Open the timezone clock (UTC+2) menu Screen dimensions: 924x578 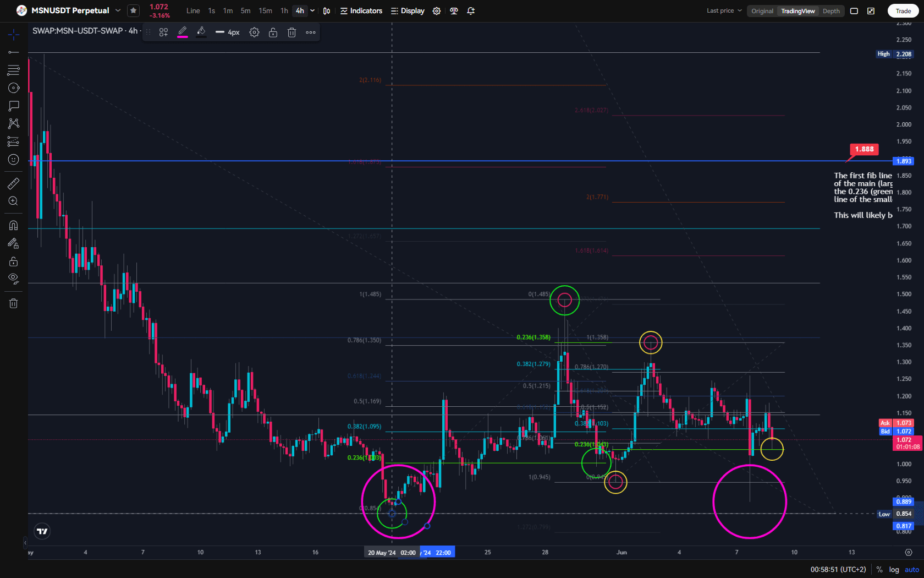coord(838,570)
